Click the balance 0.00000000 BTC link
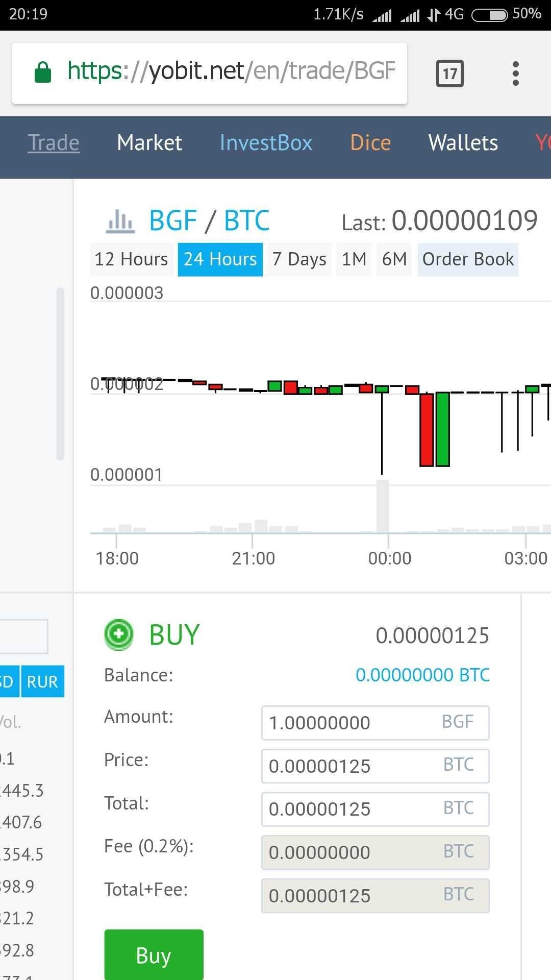 pyautogui.click(x=422, y=675)
